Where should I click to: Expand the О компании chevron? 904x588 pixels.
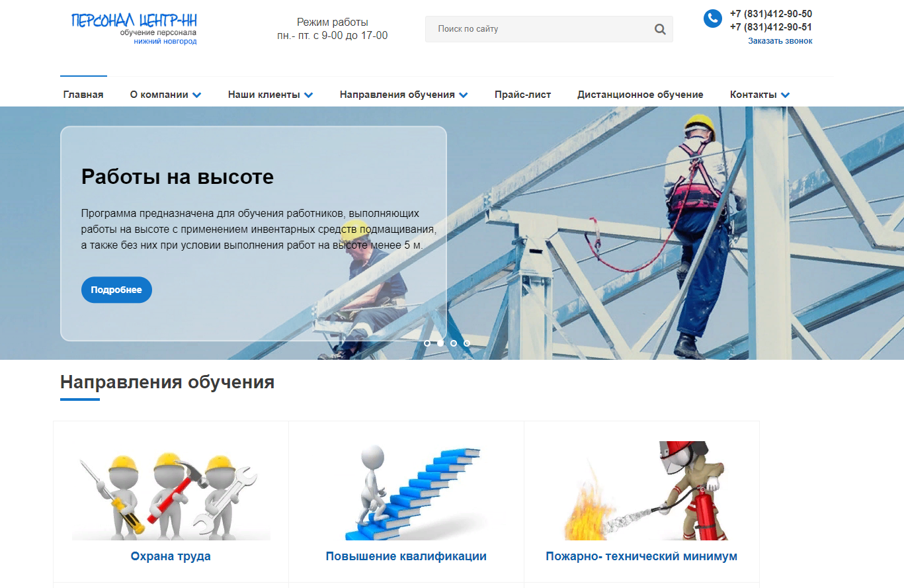(197, 95)
